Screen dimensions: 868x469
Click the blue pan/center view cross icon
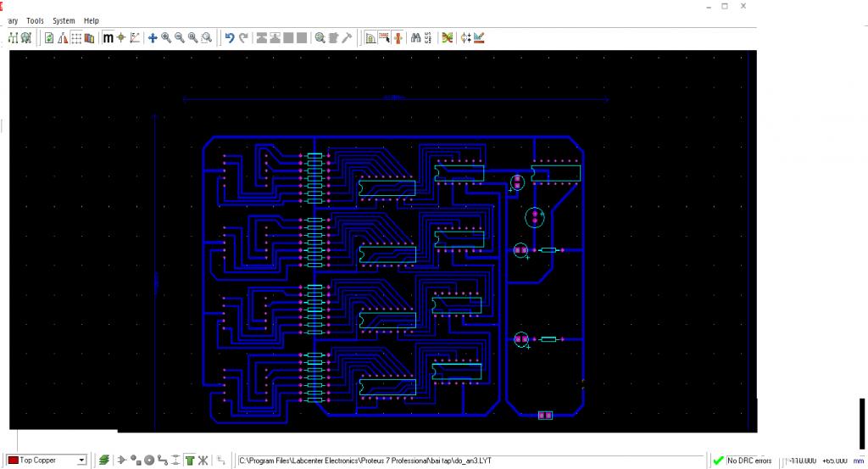point(153,37)
